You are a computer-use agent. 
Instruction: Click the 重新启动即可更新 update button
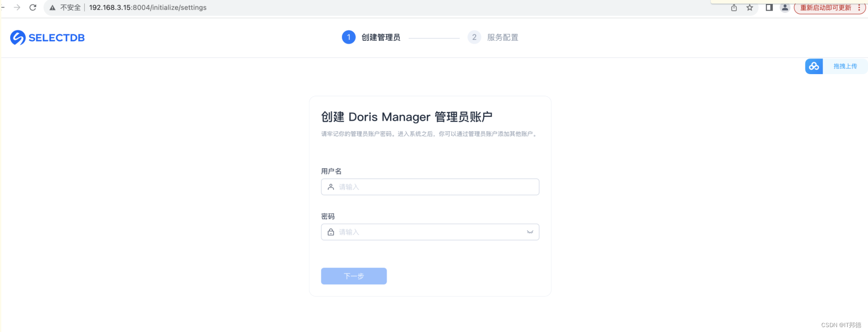pyautogui.click(x=825, y=8)
